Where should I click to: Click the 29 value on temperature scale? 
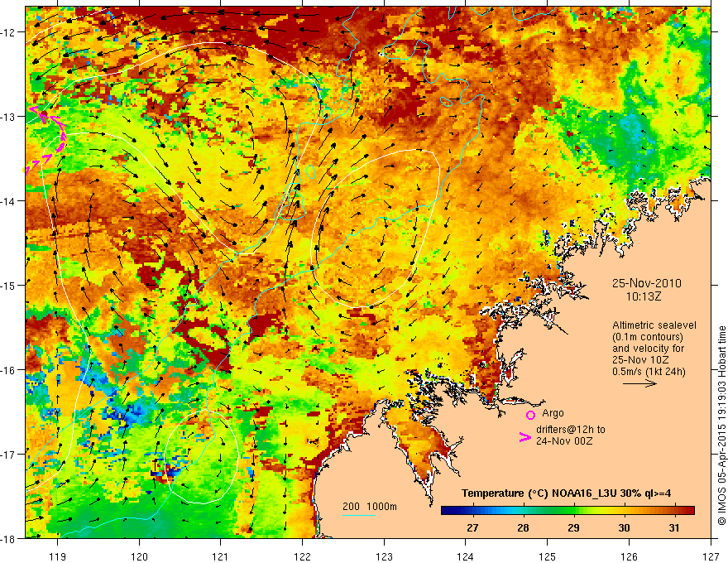[x=573, y=527]
